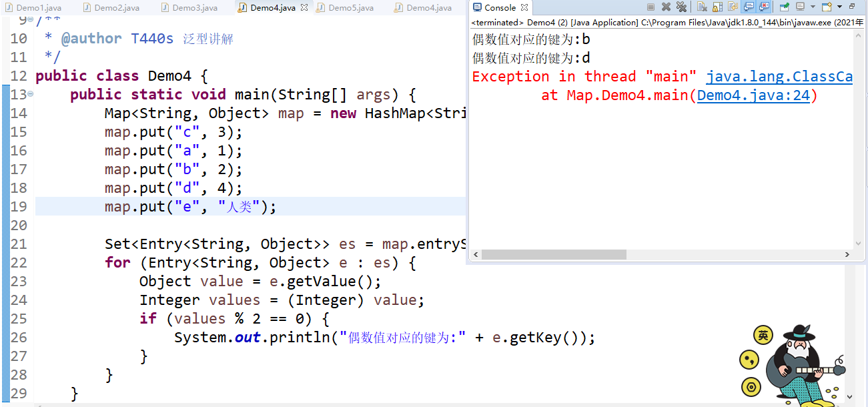The width and height of the screenshot is (868, 407).
Task: Toggle Scroll Lock in Console toolbar
Action: (717, 7)
